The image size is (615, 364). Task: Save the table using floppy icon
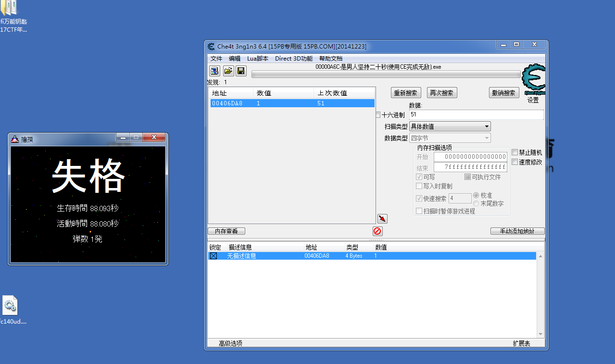pos(241,71)
